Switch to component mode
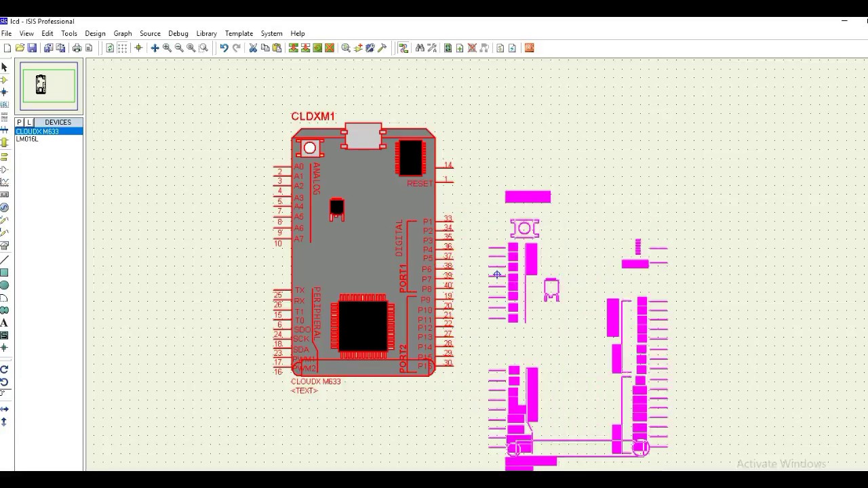The image size is (868, 488). [x=4, y=80]
